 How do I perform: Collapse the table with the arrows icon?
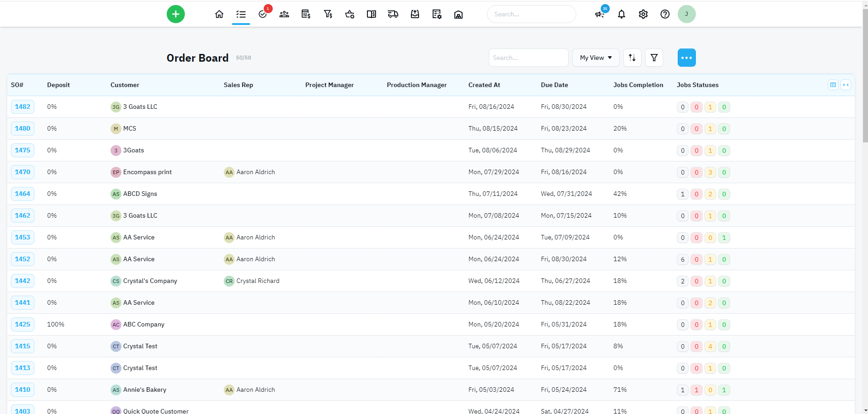(846, 85)
